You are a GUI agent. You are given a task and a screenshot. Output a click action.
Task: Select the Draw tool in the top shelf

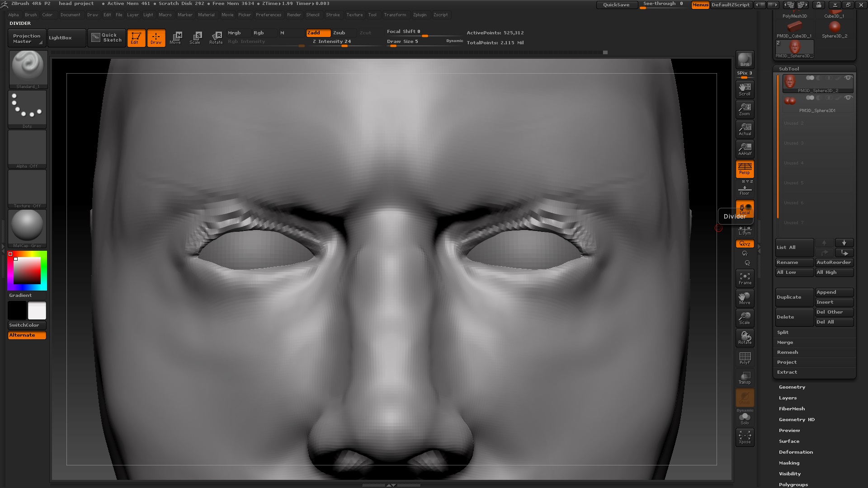[156, 38]
